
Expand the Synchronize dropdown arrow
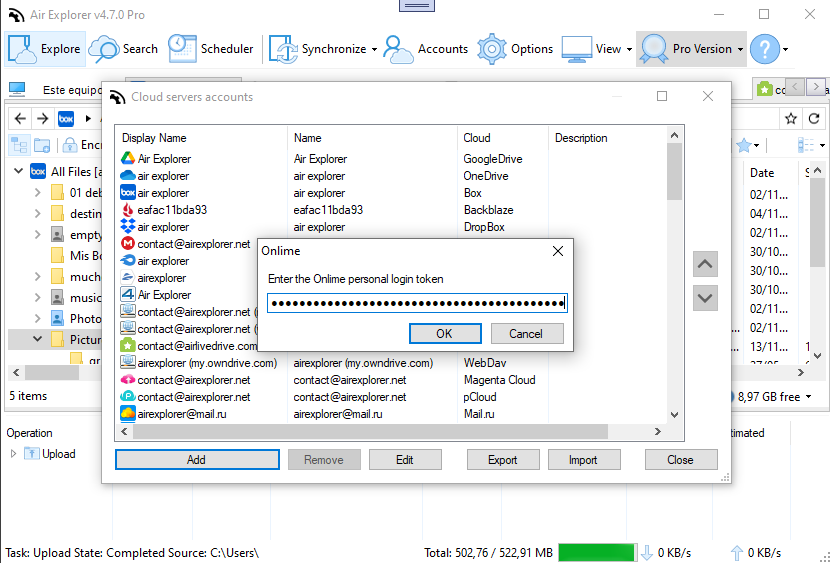coord(375,49)
